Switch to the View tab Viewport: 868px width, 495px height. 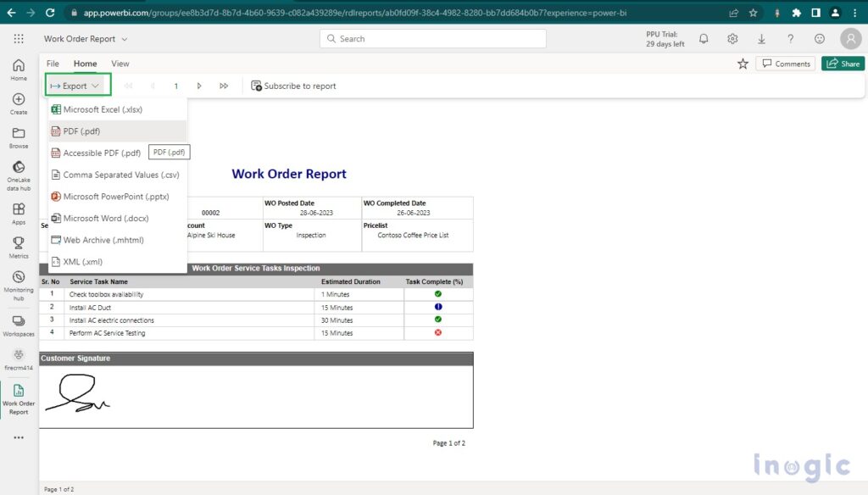pos(120,64)
